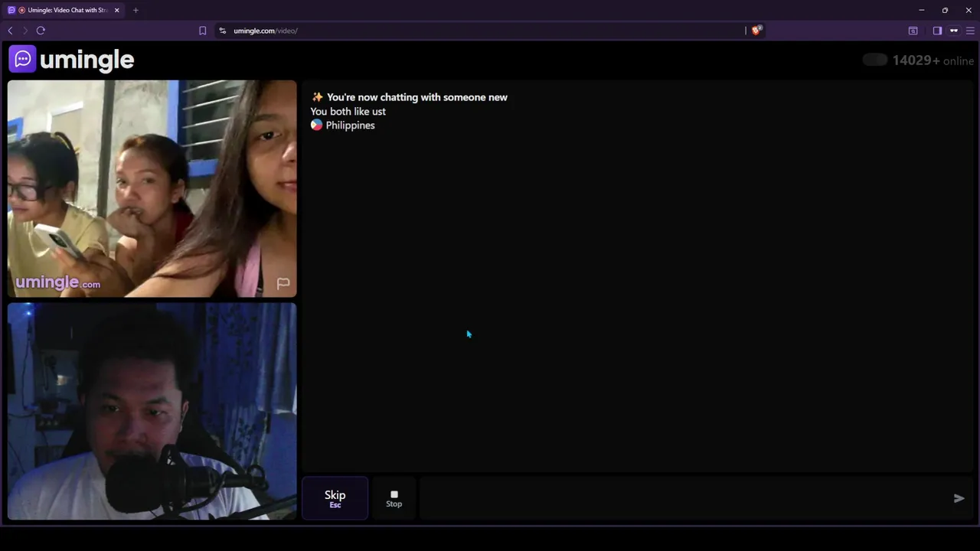980x551 pixels.
Task: Toggle the switch next to online count
Action: [874, 60]
